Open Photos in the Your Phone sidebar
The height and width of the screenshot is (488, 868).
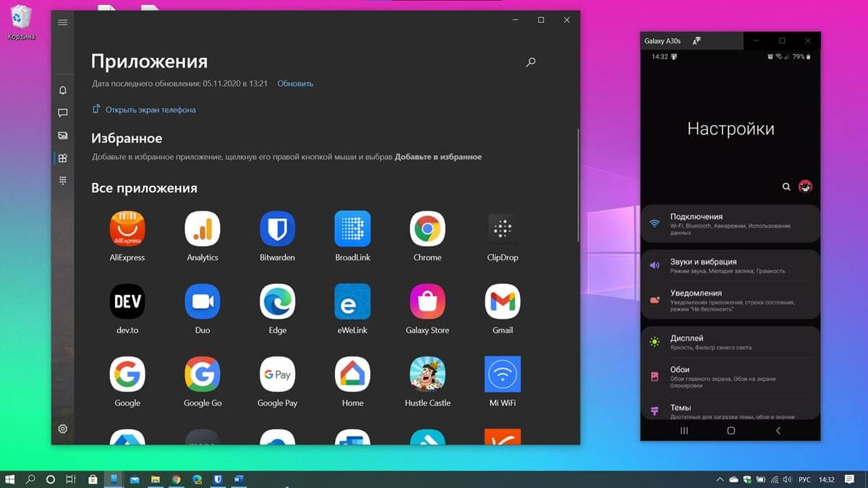(x=63, y=135)
